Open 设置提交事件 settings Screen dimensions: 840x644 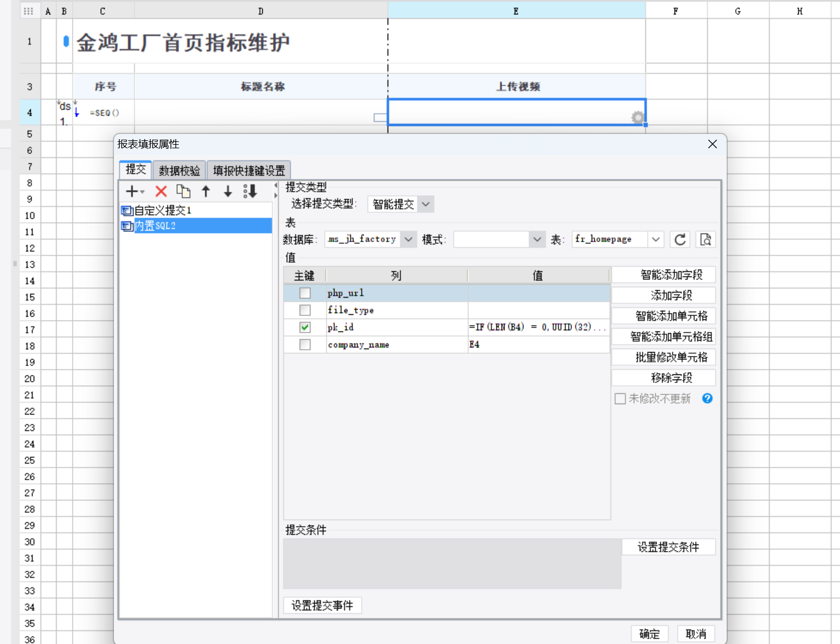tap(322, 606)
